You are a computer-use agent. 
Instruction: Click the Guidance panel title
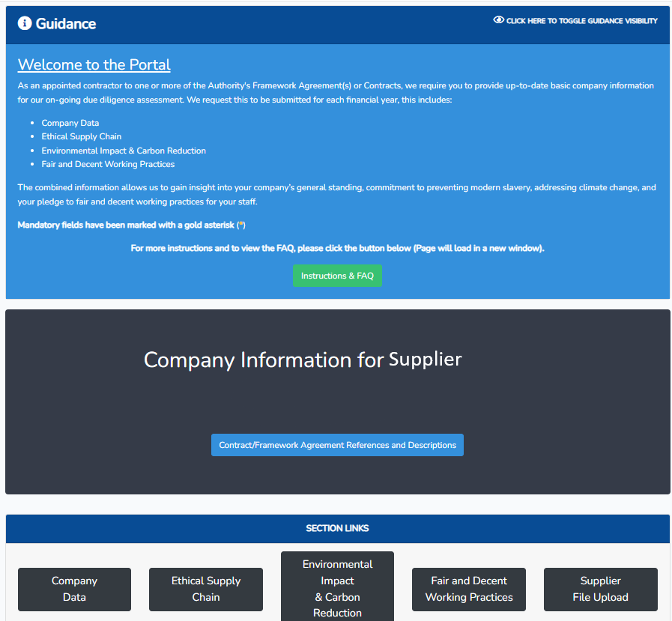click(66, 23)
